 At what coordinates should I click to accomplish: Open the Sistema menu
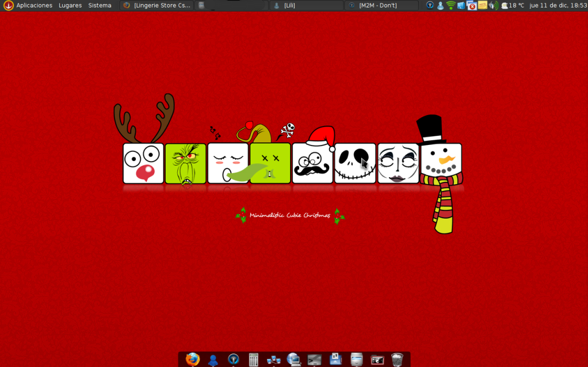[100, 5]
